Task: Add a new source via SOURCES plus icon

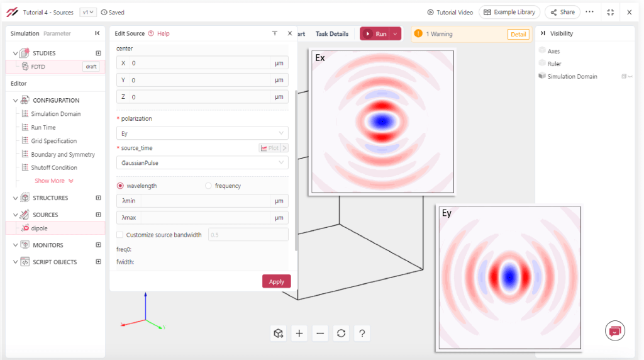Action: pos(98,215)
